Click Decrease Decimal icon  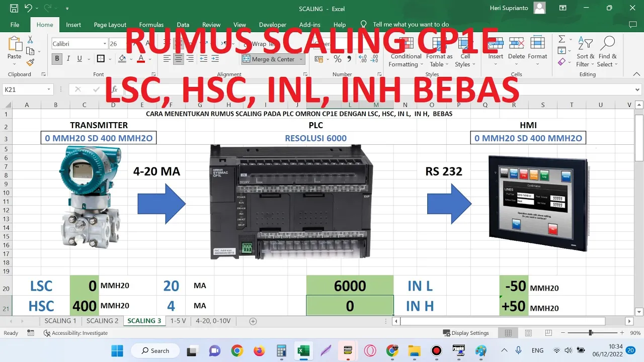375,59
